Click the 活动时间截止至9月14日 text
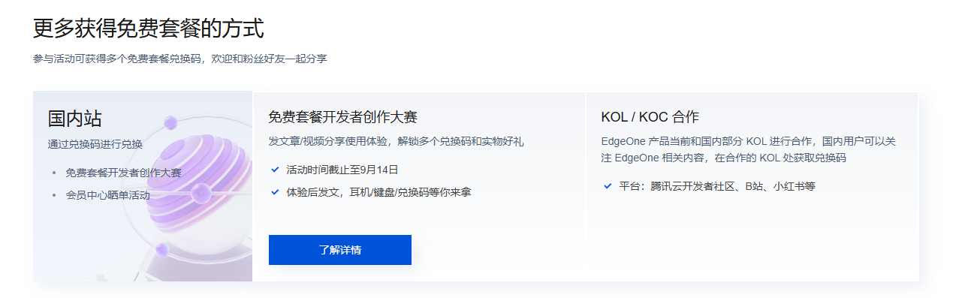 point(342,170)
